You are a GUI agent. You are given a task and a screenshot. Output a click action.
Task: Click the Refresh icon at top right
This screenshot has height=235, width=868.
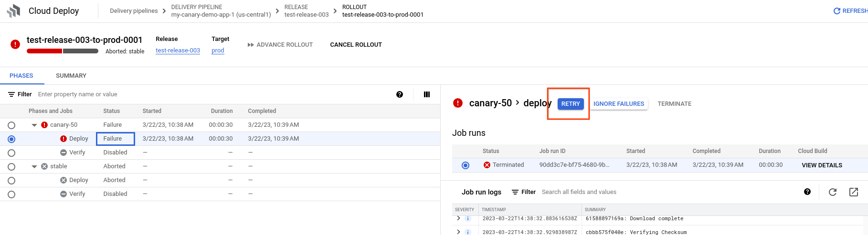[836, 11]
